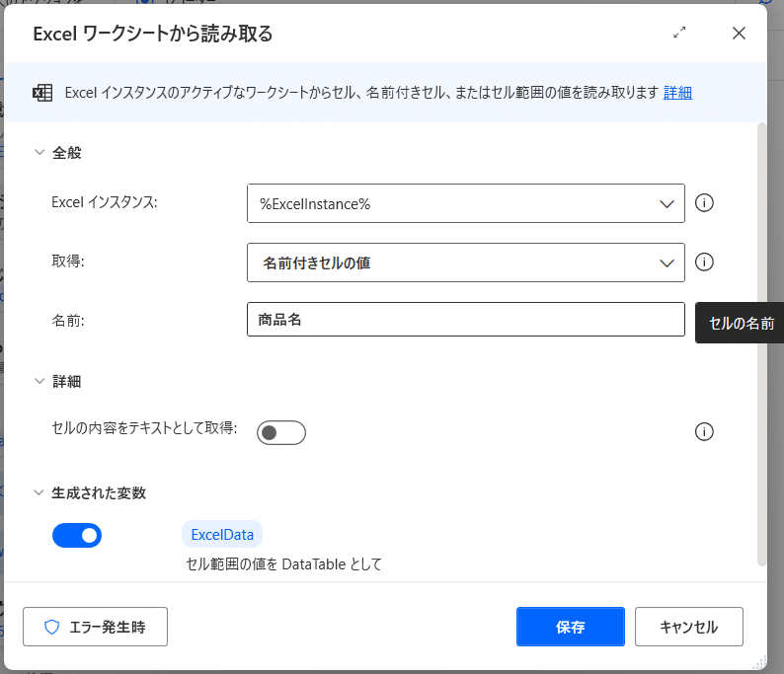The width and height of the screenshot is (784, 674).
Task: Click the Excel インスタンス label
Action: (x=105, y=202)
